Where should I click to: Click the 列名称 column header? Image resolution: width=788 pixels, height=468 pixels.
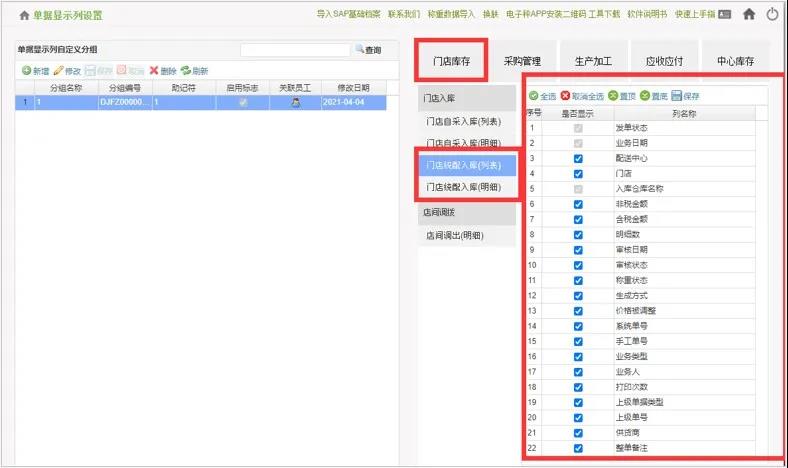click(684, 114)
